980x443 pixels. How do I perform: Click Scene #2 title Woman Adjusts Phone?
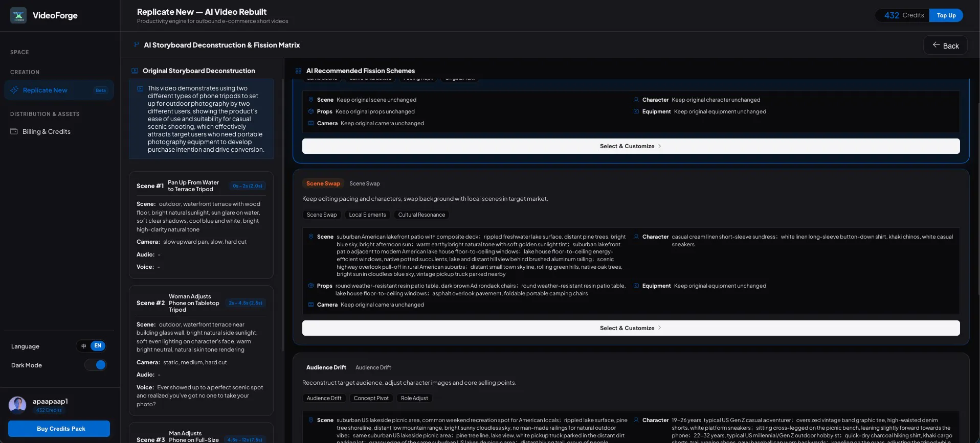coord(194,303)
